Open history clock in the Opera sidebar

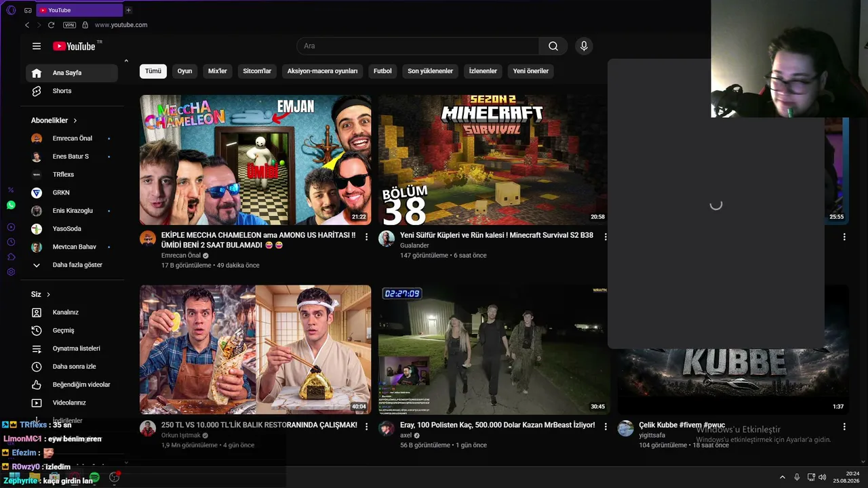pyautogui.click(x=11, y=242)
